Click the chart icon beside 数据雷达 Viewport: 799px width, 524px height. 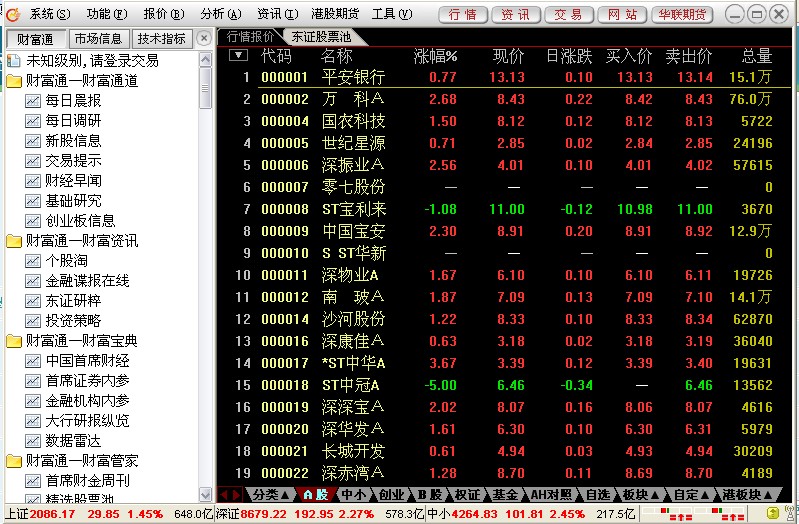coord(33,441)
